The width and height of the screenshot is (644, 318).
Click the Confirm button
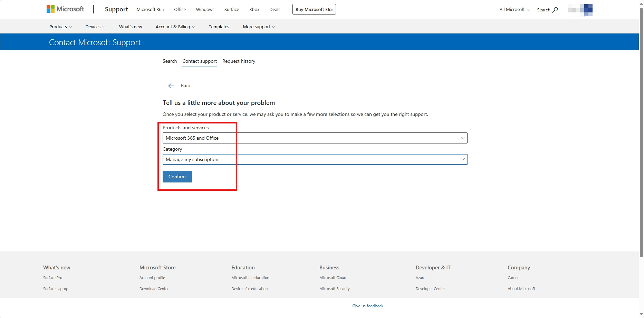point(177,177)
